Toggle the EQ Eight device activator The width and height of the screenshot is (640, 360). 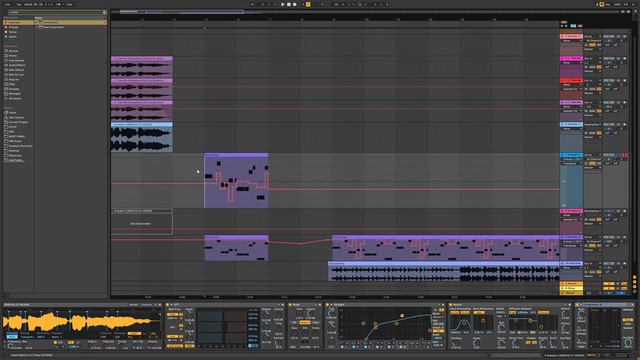[327, 304]
